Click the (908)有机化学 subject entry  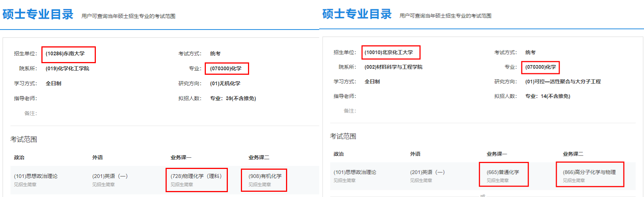click(265, 176)
